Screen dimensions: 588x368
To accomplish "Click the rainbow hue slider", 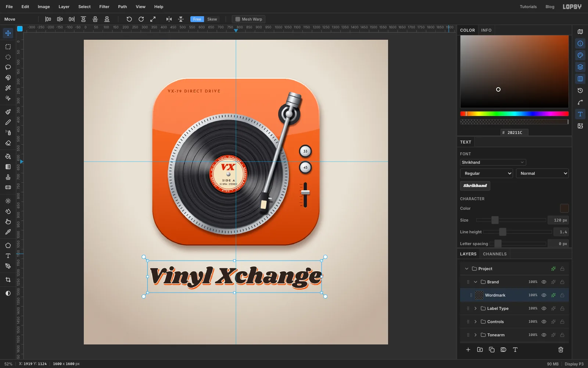I will coord(514,114).
